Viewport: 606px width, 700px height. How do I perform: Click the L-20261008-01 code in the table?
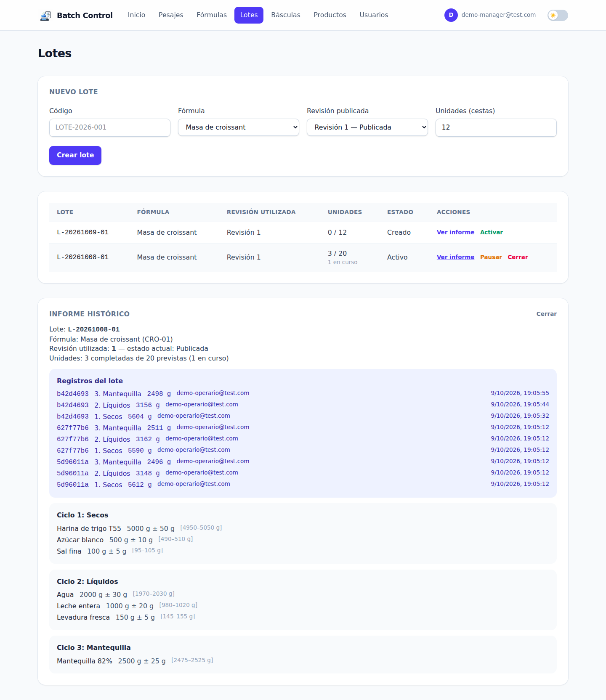pyautogui.click(x=82, y=257)
